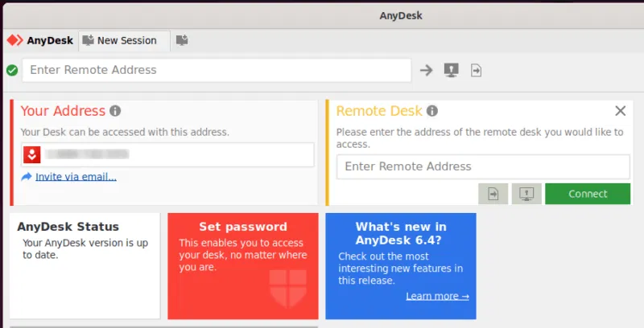Click the top toolbar file transfer icon
Image resolution: width=644 pixels, height=328 pixels.
click(477, 70)
